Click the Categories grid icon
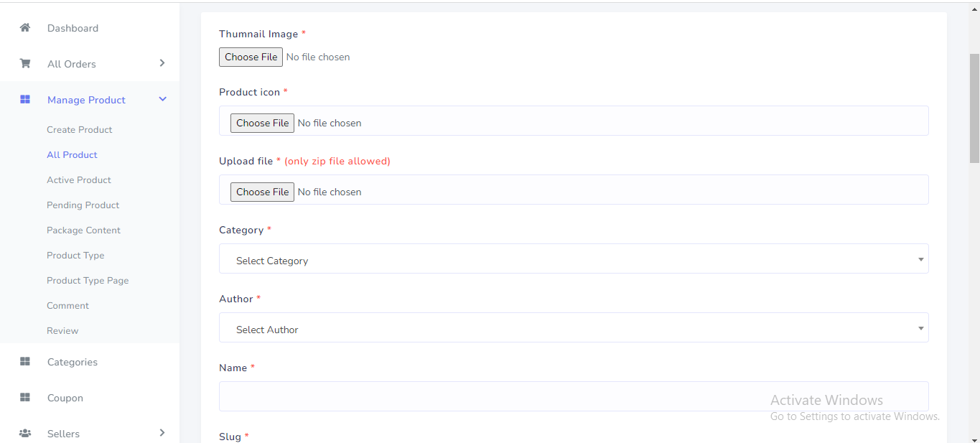The width and height of the screenshot is (980, 443). point(25,362)
